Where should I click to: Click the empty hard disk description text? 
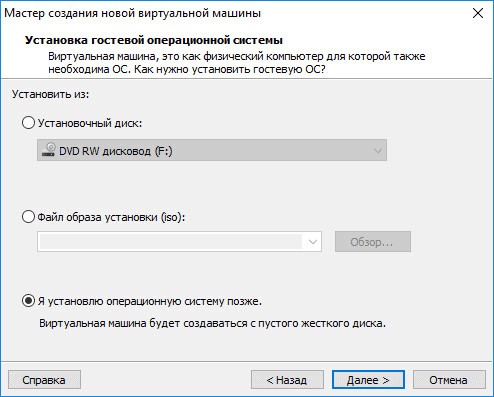click(x=212, y=323)
